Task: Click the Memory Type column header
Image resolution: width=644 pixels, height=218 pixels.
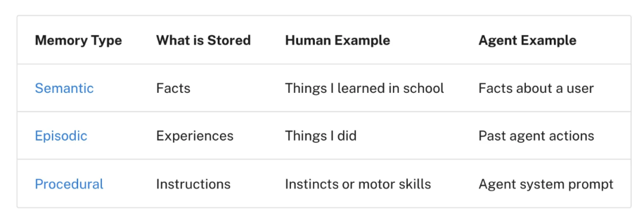Action: [79, 41]
